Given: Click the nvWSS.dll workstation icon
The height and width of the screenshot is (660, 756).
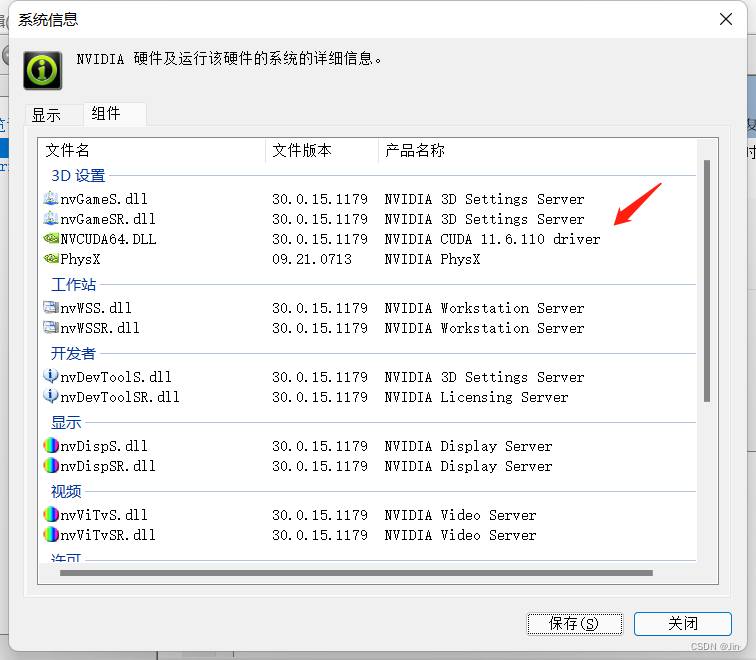Looking at the screenshot, I should (x=51, y=307).
